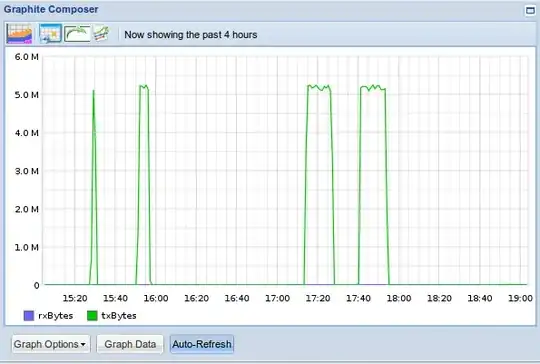Open the time range selector icon

pyautogui.click(x=20, y=34)
